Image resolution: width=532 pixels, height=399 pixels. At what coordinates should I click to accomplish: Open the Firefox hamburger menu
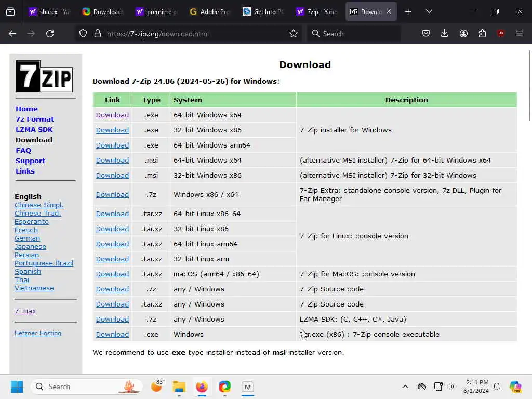[520, 33]
